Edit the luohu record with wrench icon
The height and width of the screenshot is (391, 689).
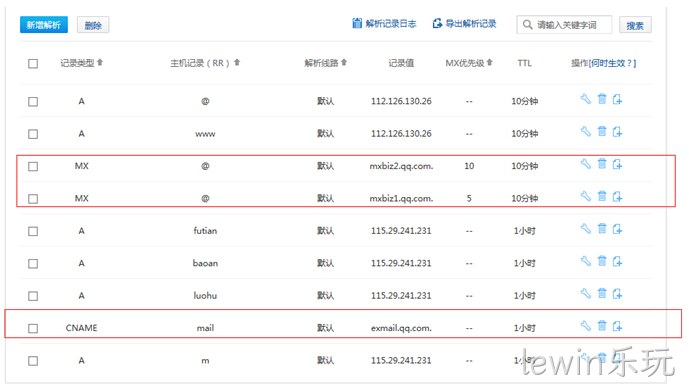tap(585, 293)
